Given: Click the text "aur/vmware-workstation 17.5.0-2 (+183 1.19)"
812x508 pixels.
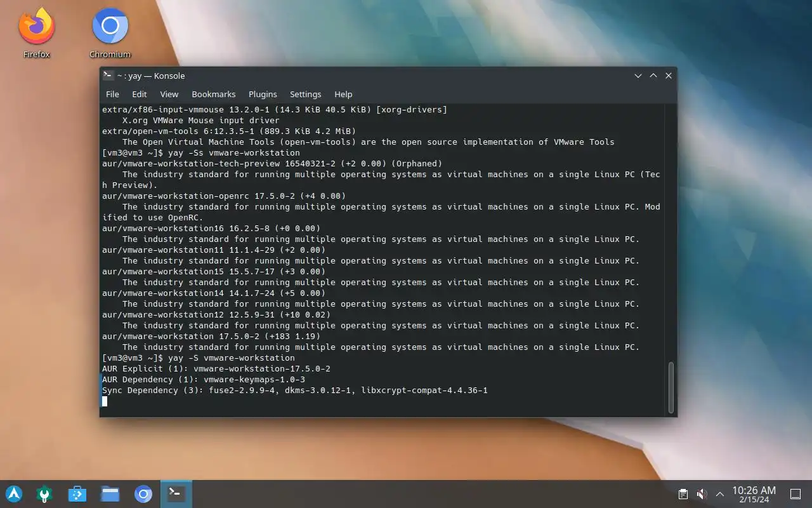Looking at the screenshot, I should (211, 336).
